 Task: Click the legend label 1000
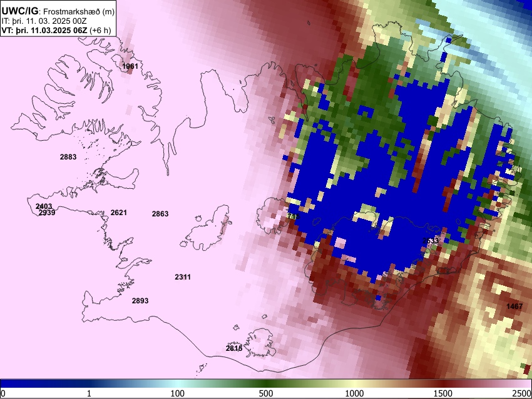pos(354,393)
